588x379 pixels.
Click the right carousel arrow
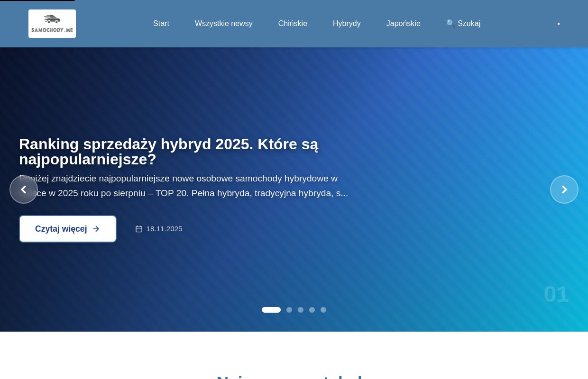[564, 189]
